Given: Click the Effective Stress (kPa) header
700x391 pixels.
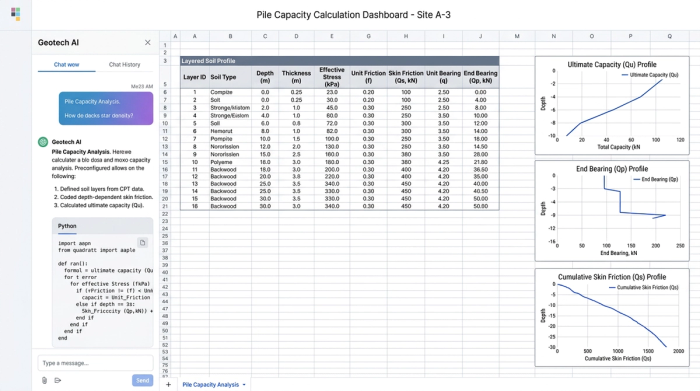Looking at the screenshot, I should pos(332,77).
